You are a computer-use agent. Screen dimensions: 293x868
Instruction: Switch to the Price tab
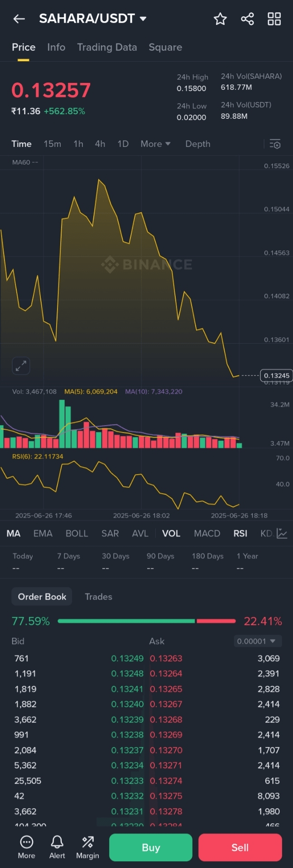[24, 47]
